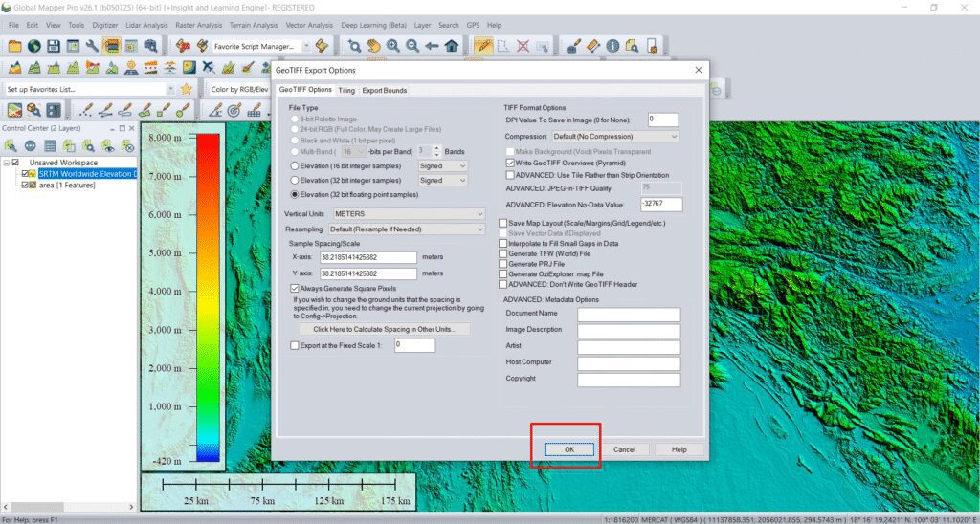Click the close layer icon in Control Center
980x524 pixels.
tap(127, 146)
